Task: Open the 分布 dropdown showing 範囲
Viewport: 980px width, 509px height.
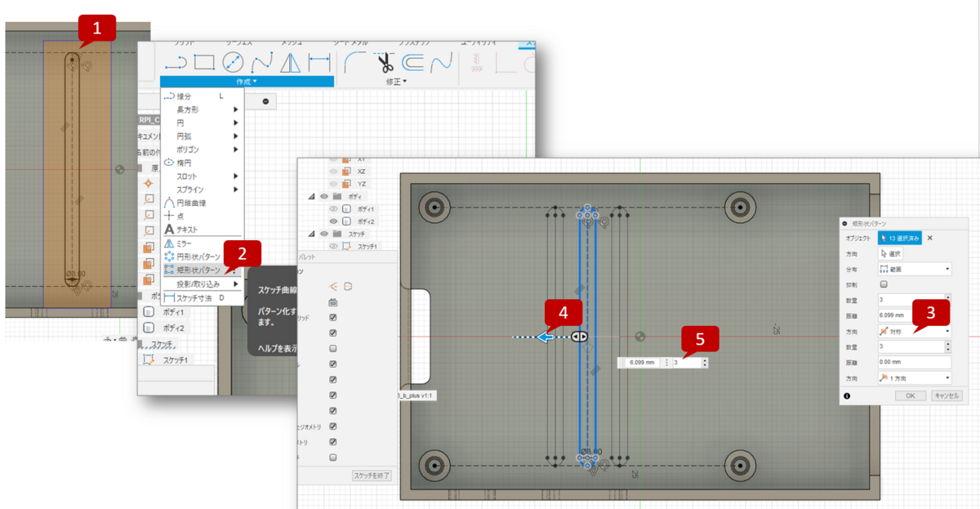Action: coord(915,269)
